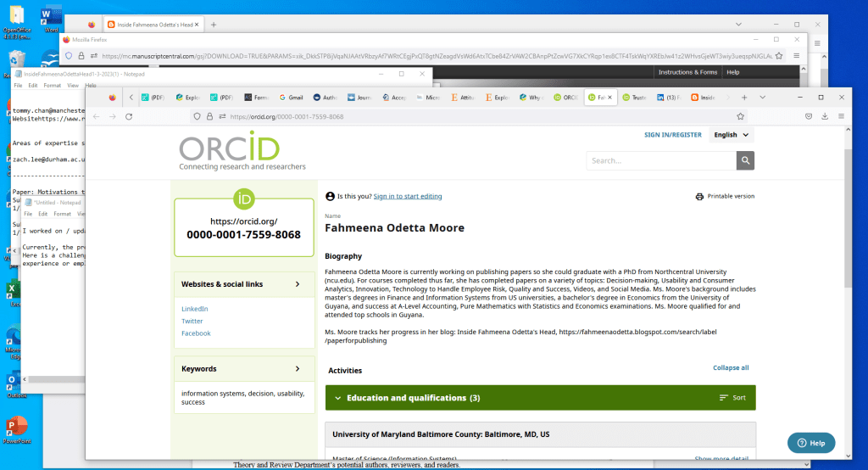
Task: Click the ORCID magnifier search button
Action: 745,160
